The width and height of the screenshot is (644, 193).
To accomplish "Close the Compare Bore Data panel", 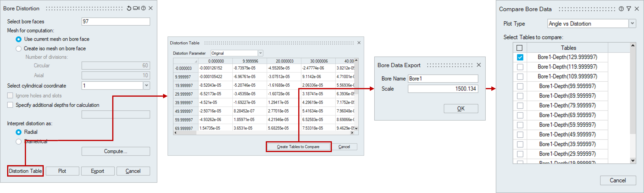I will [x=637, y=9].
